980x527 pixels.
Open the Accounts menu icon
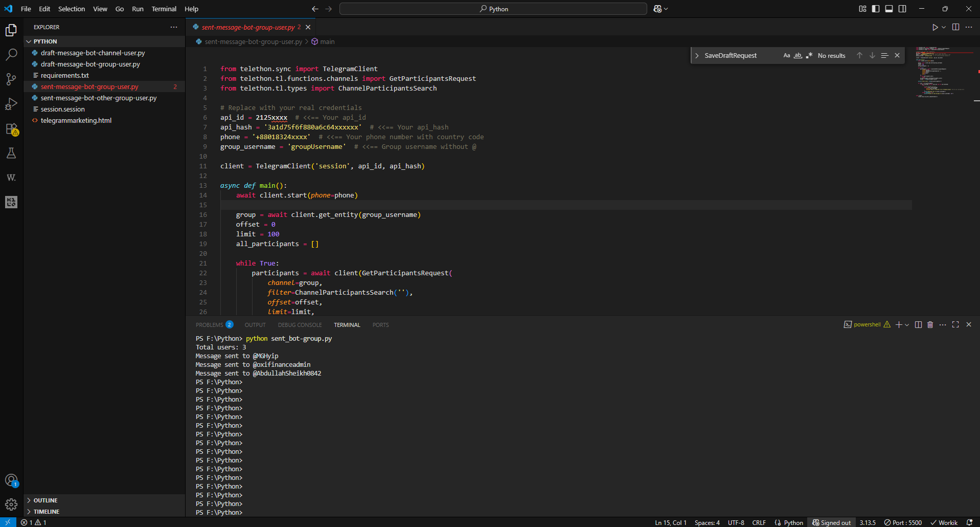[x=11, y=480]
